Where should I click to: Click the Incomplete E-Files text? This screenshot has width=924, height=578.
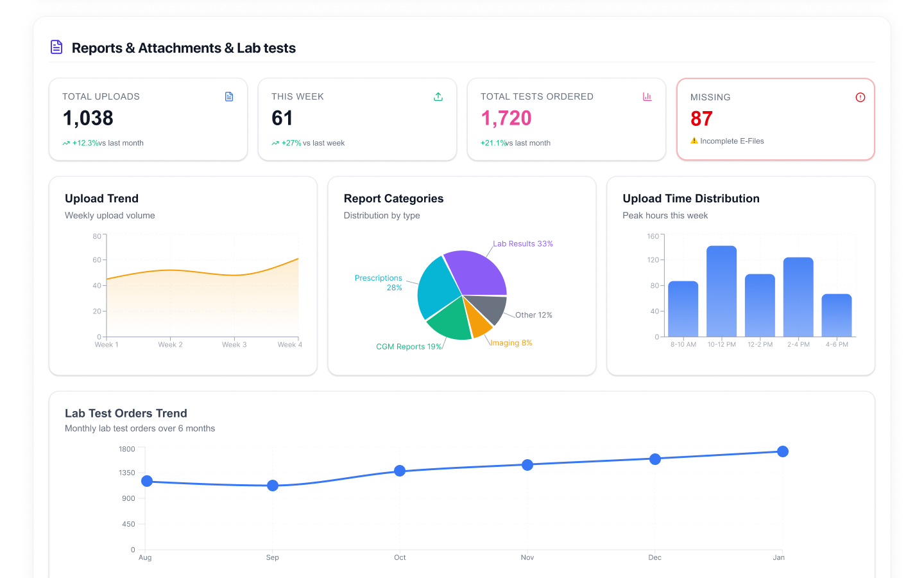(732, 141)
